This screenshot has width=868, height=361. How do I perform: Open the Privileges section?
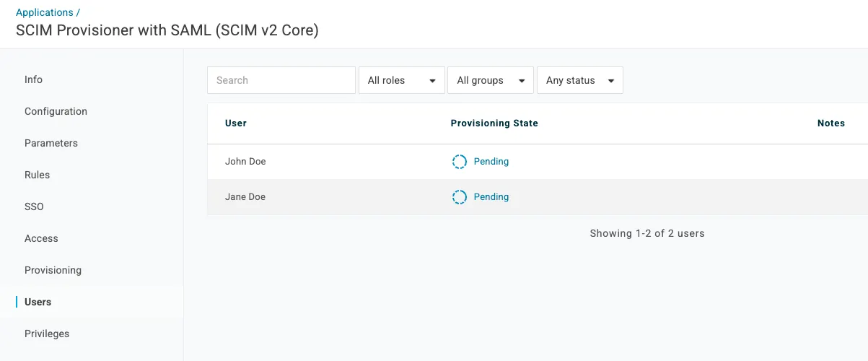click(47, 334)
